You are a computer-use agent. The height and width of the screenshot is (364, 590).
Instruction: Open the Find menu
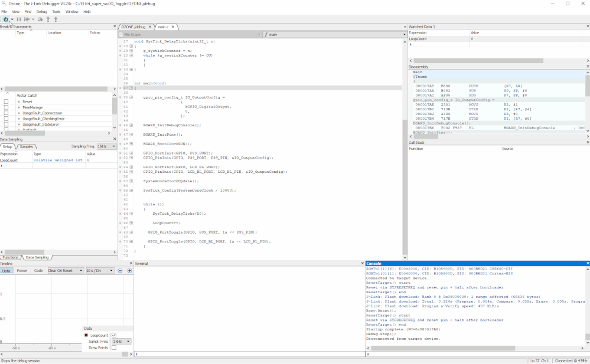pyautogui.click(x=28, y=12)
